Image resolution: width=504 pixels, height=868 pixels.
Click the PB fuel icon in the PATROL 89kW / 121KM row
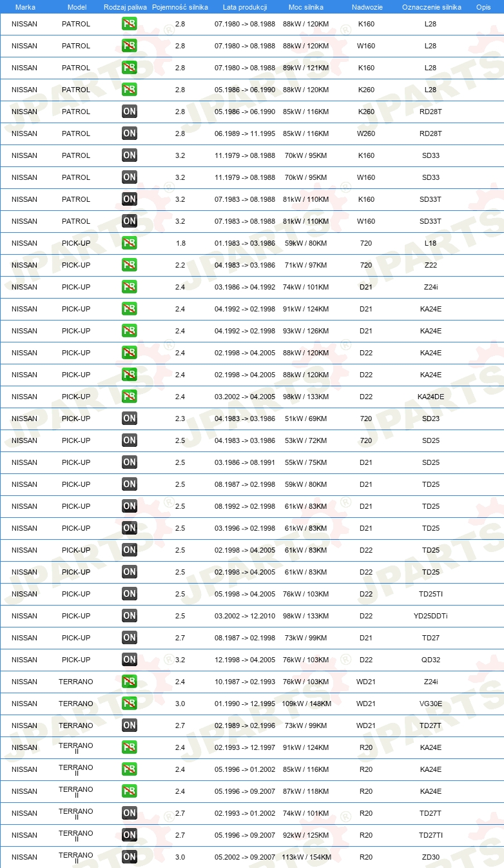130,68
